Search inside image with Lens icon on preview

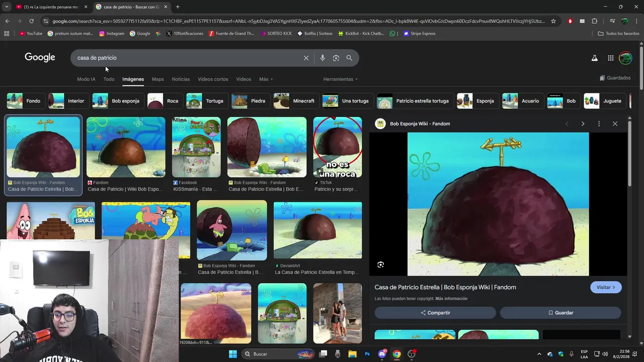pos(380,264)
